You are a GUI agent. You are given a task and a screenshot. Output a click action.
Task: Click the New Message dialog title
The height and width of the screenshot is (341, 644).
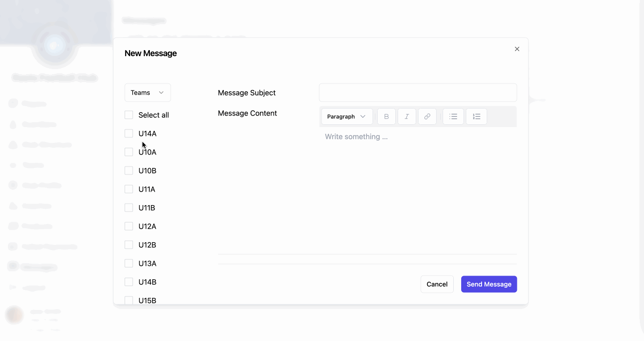click(x=151, y=53)
